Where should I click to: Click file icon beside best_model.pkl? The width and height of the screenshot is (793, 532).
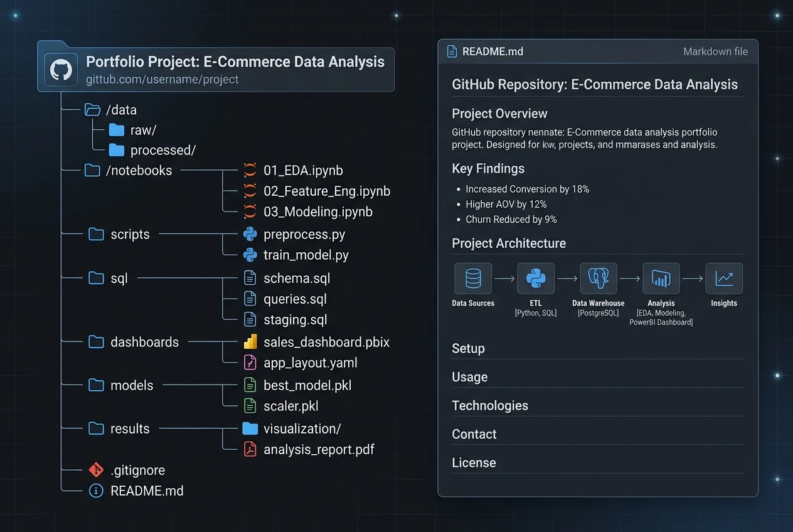point(250,385)
